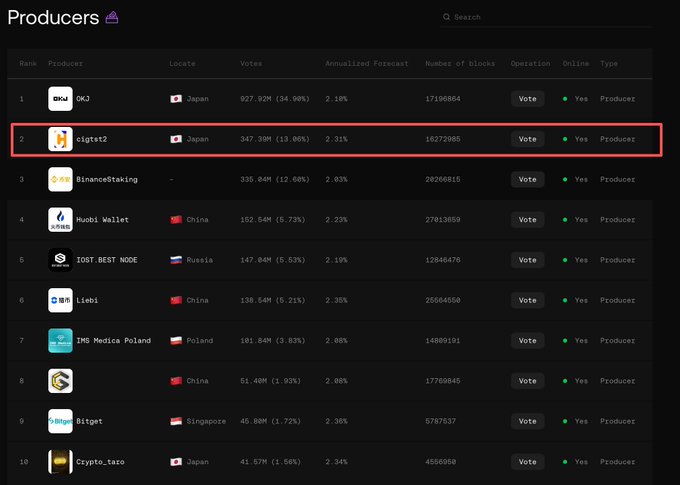Screen dimensions: 680x485
Task: Click the Online column header
Action: point(576,63)
